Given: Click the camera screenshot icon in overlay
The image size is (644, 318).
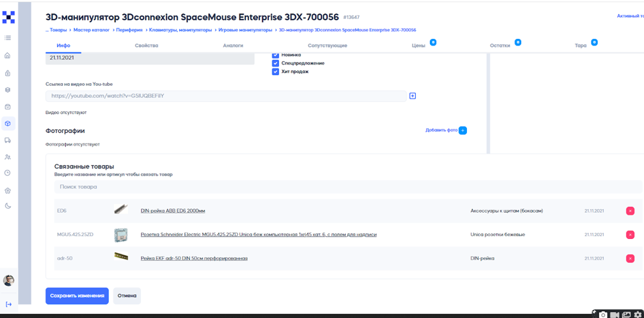Looking at the screenshot, I should coord(603,314).
